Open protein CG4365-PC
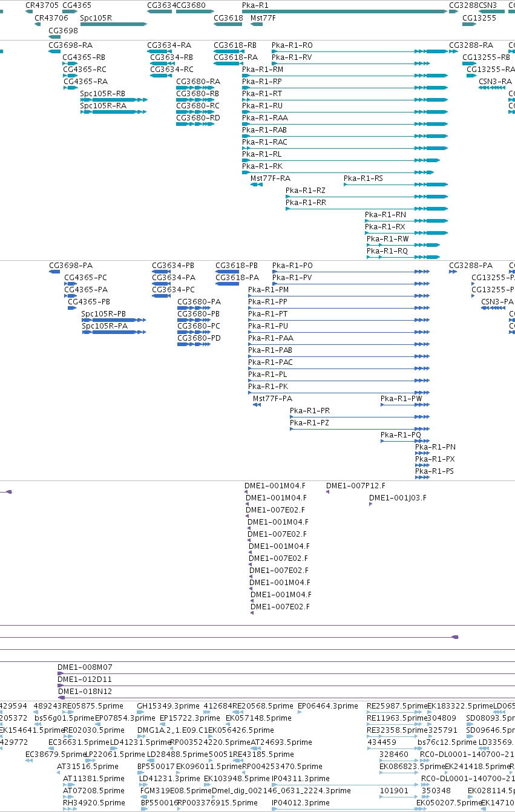This screenshot has width=515, height=812. [85, 278]
